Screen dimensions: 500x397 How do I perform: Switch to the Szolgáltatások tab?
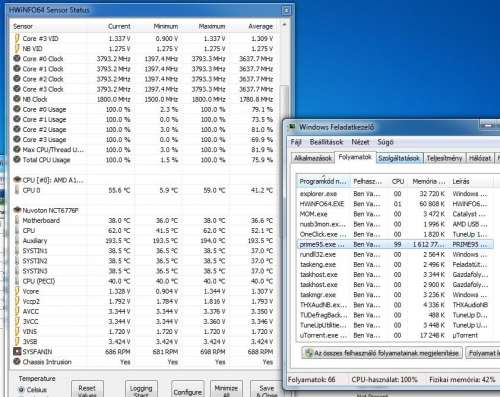tap(399, 158)
